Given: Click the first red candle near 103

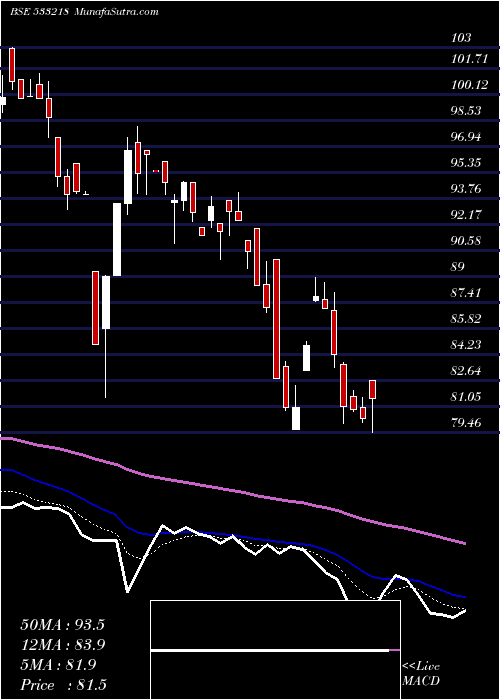Looking at the screenshot, I should coord(12,65).
